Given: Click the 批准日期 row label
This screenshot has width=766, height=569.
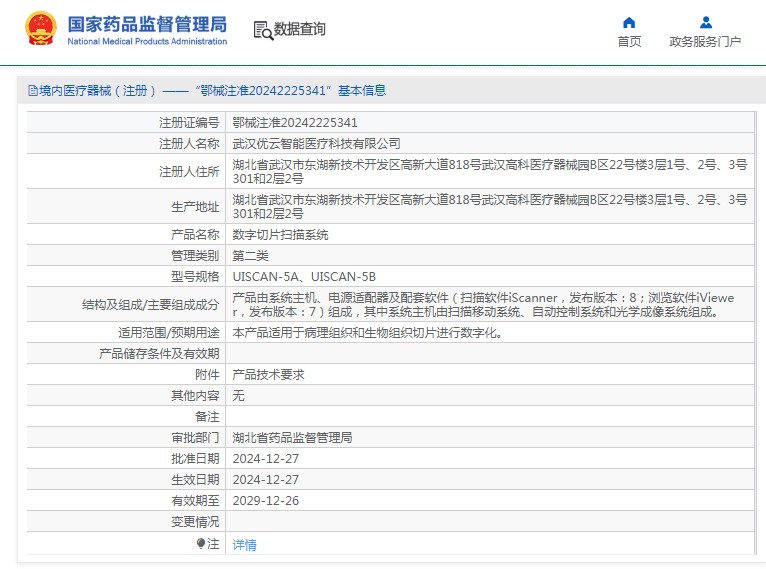Looking at the screenshot, I should 195,459.
